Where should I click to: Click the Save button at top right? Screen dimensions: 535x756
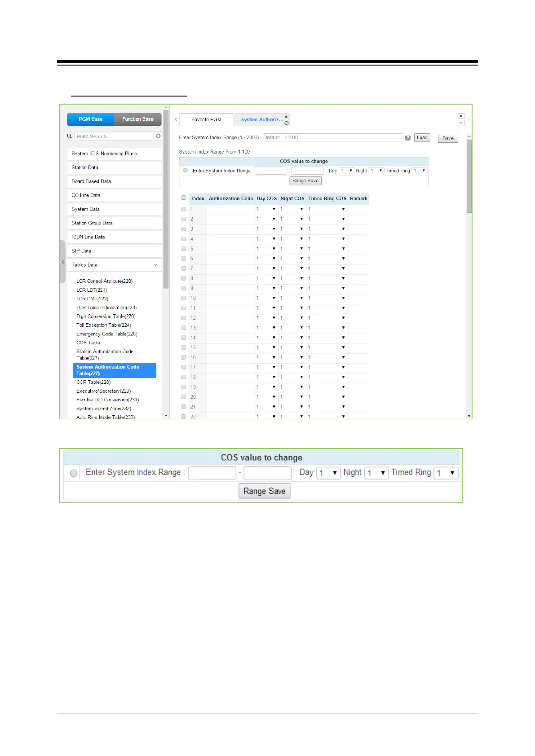pos(448,138)
